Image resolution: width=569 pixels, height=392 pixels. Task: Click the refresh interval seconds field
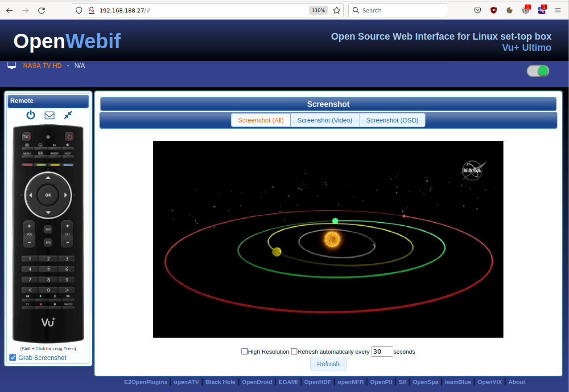(382, 351)
